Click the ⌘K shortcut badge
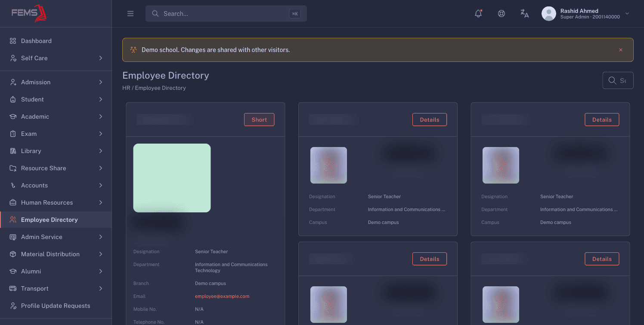 pyautogui.click(x=295, y=14)
